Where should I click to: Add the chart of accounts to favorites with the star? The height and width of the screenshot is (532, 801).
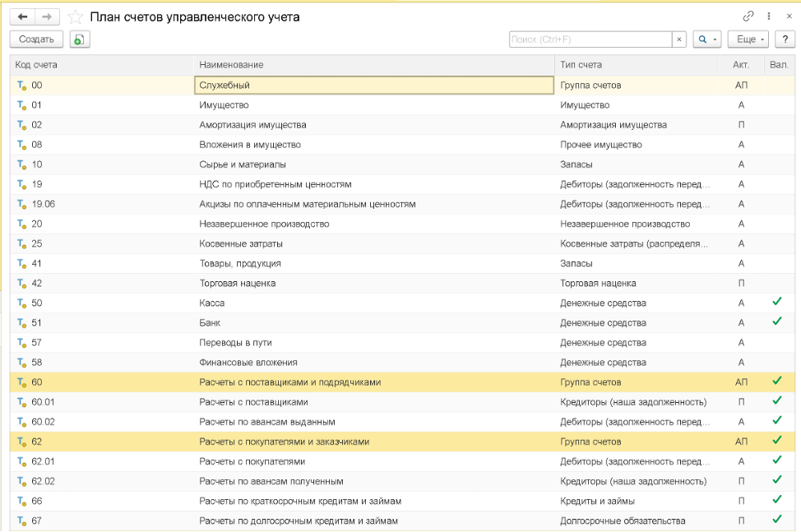(x=76, y=17)
